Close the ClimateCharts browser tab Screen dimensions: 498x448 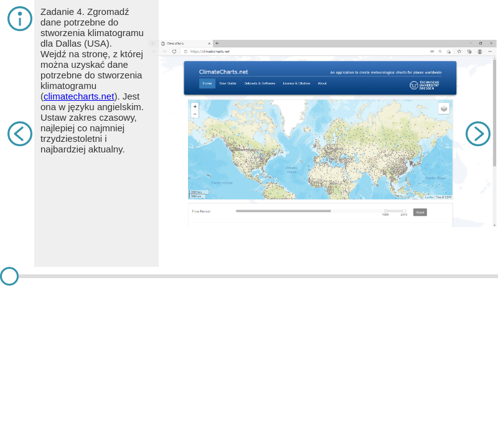pyautogui.click(x=209, y=44)
